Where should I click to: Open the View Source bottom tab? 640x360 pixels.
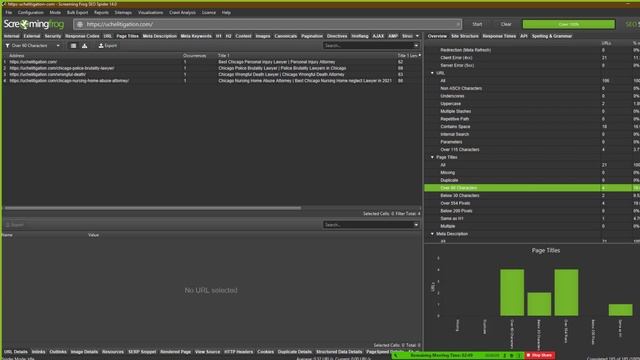pos(207,352)
